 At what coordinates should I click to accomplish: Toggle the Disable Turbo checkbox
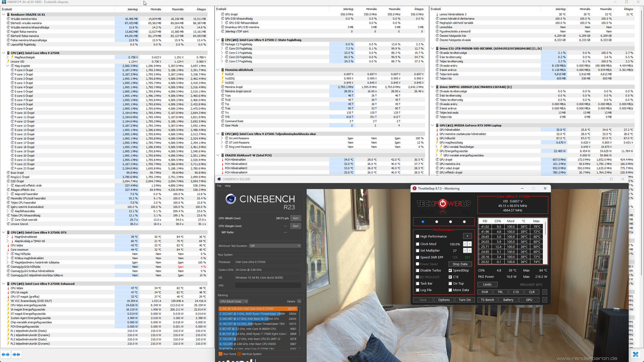(x=417, y=270)
